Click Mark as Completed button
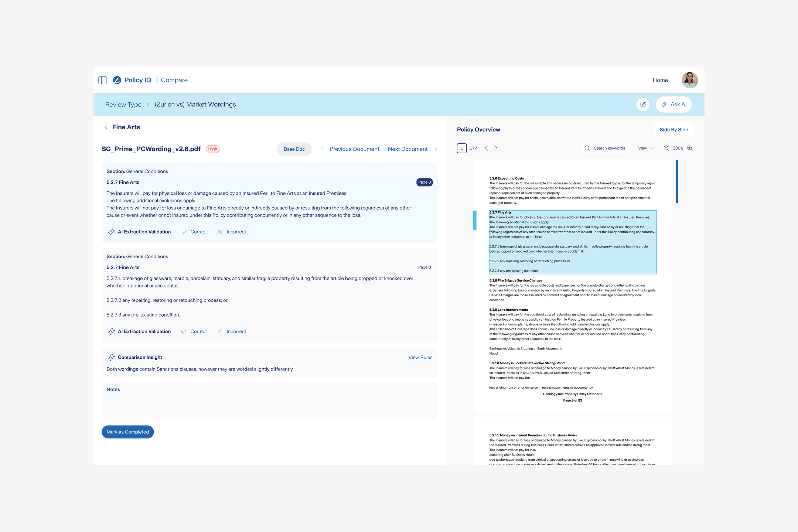The width and height of the screenshot is (798, 532). point(128,432)
